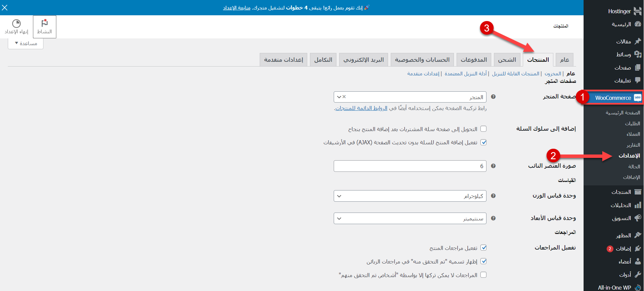Open the المخزون inventory sub-section link
This screenshot has width=644, height=291.
click(553, 74)
